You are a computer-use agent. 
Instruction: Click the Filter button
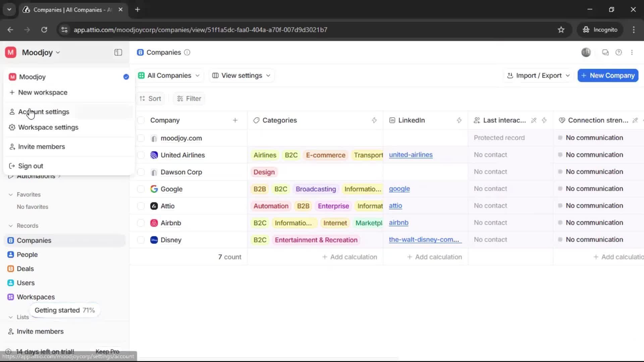(x=189, y=99)
